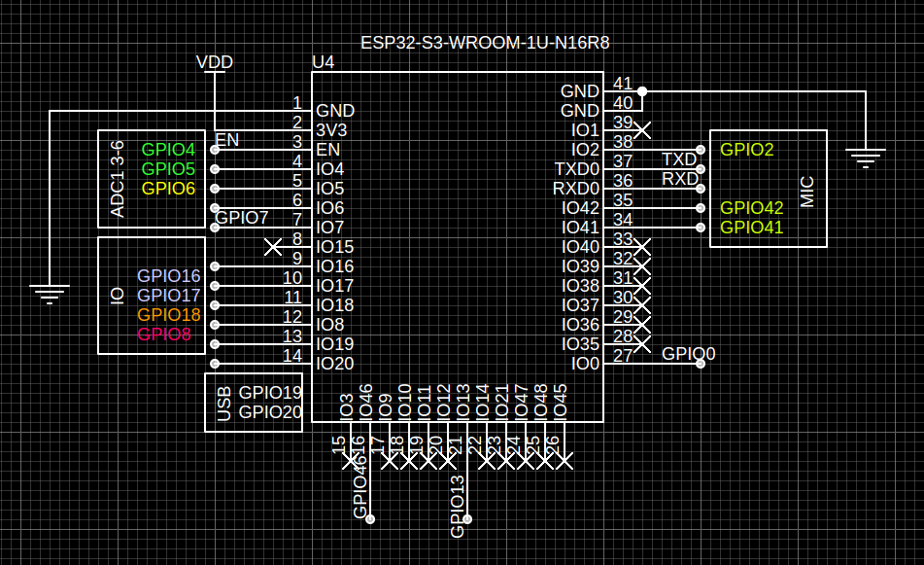
Task: Select the green GPIO5 net label
Action: click(x=168, y=168)
